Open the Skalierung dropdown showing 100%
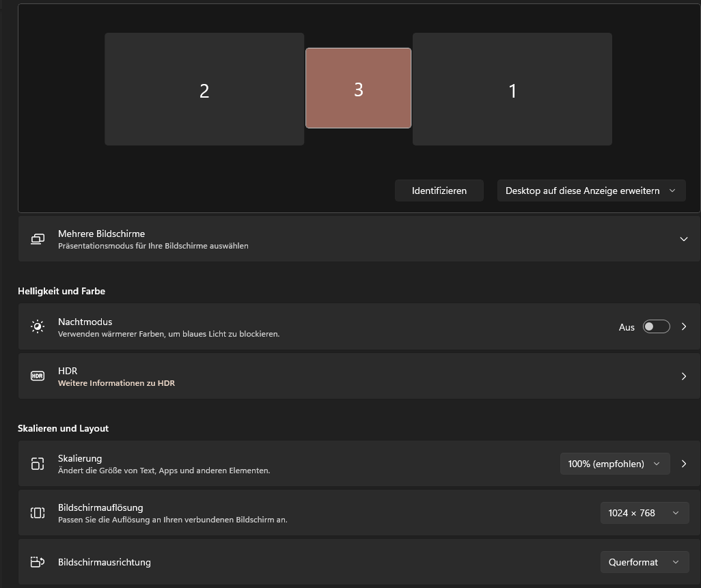701x588 pixels. tap(614, 464)
